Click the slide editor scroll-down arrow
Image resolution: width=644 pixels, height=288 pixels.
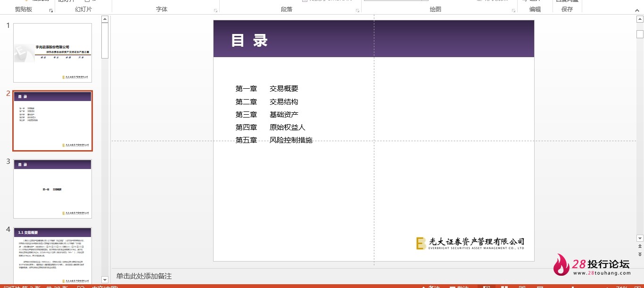pyautogui.click(x=640, y=238)
